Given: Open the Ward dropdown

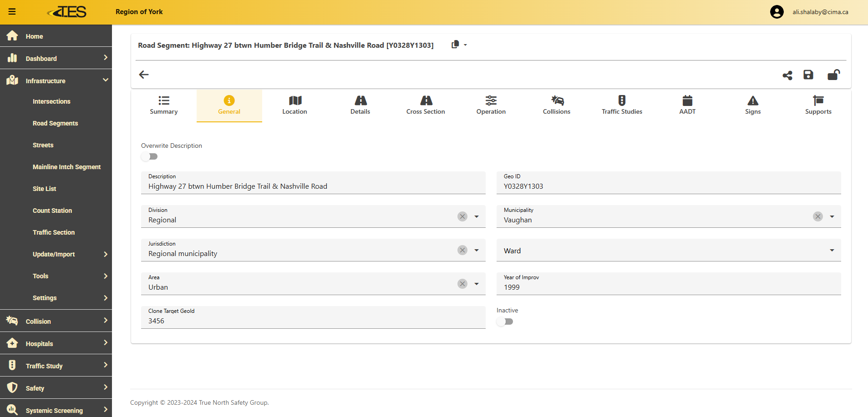Looking at the screenshot, I should [832, 251].
